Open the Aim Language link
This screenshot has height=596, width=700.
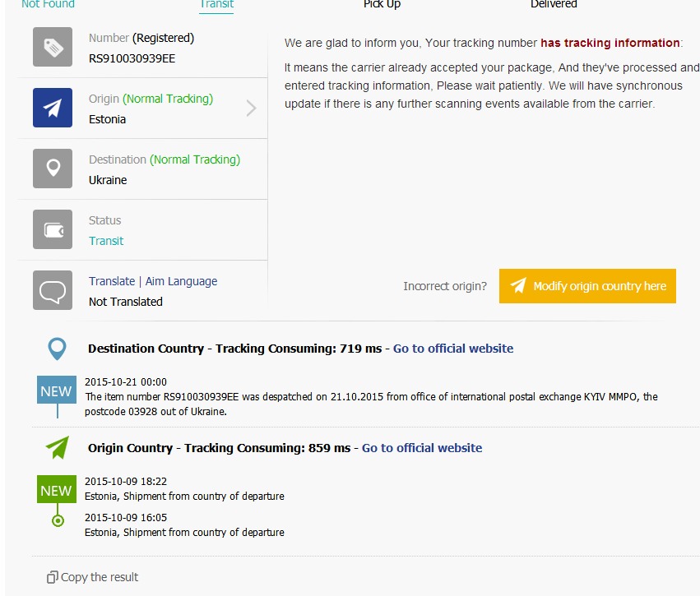point(181,281)
